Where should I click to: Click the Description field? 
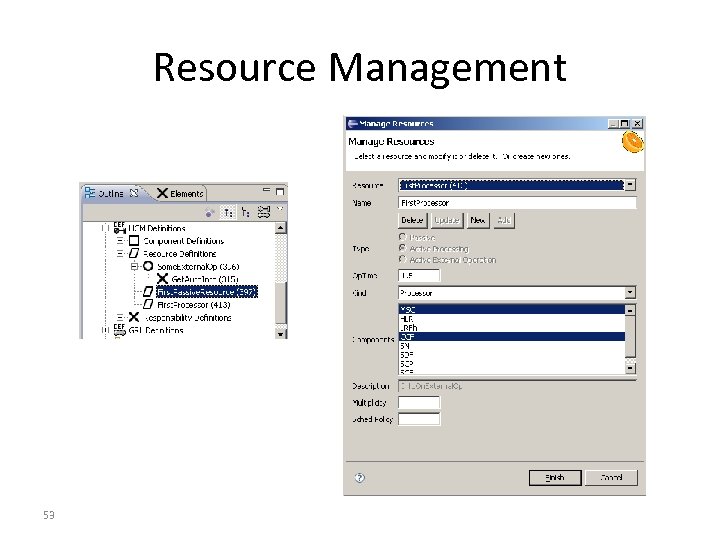(x=517, y=386)
